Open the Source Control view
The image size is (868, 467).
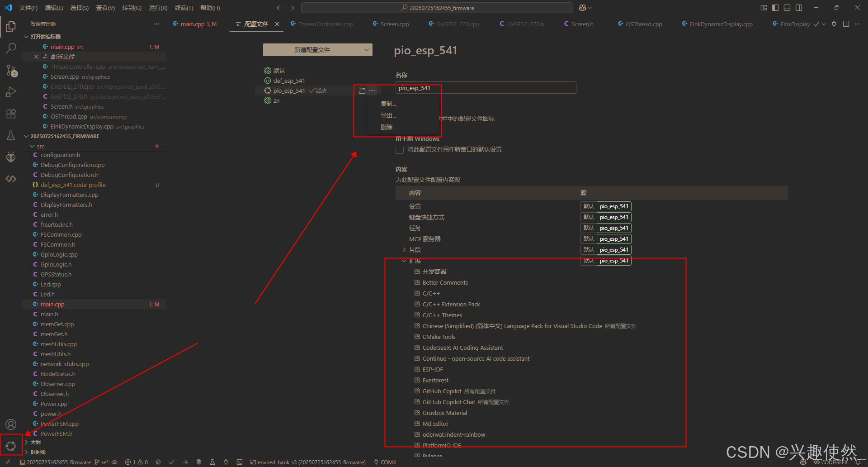pos(11,70)
